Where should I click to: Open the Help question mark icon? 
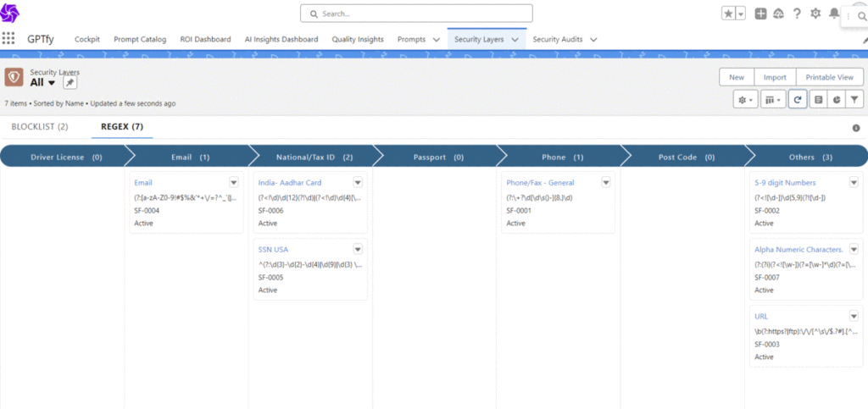(797, 14)
